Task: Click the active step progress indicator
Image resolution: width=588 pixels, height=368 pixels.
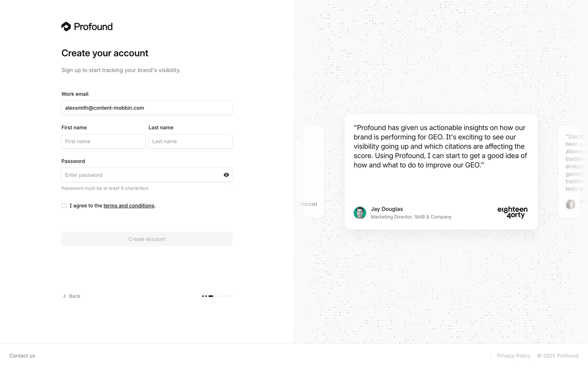Action: (211, 296)
